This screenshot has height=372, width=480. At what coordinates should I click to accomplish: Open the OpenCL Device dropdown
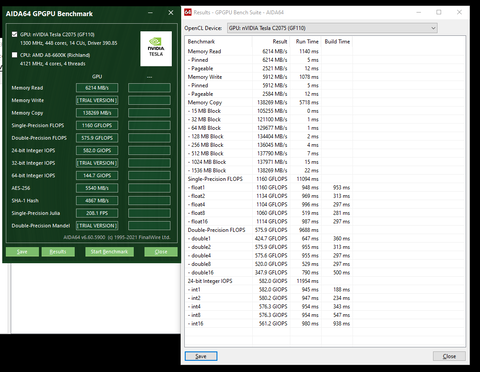pos(332,28)
